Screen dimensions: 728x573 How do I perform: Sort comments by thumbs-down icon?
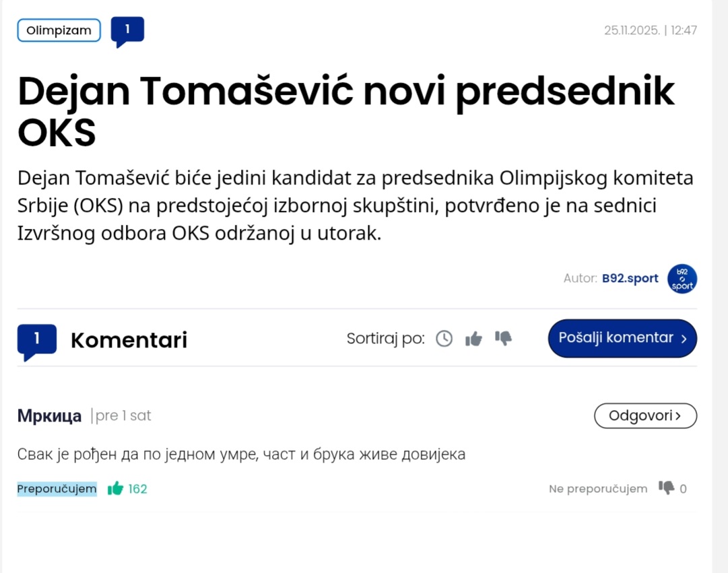[x=503, y=338]
